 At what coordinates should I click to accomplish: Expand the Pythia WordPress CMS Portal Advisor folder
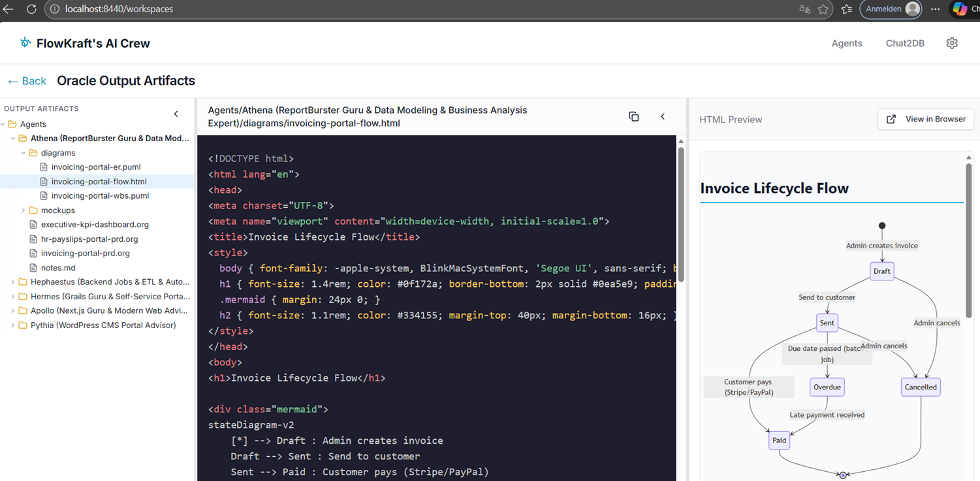click(14, 325)
